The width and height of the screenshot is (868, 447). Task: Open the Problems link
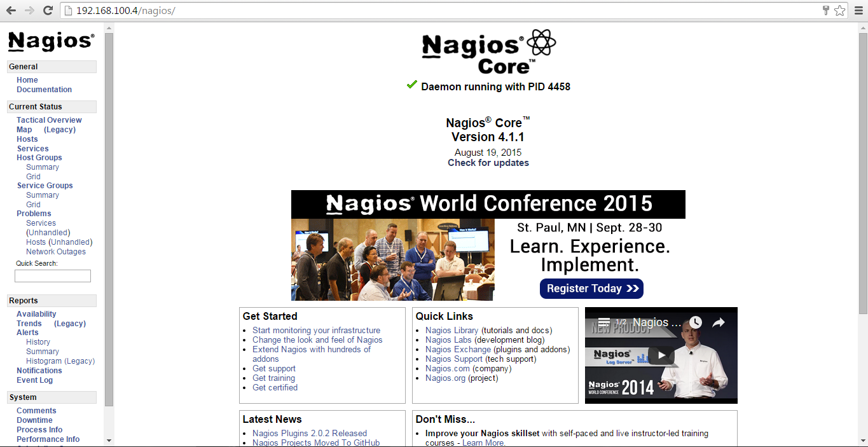[34, 214]
